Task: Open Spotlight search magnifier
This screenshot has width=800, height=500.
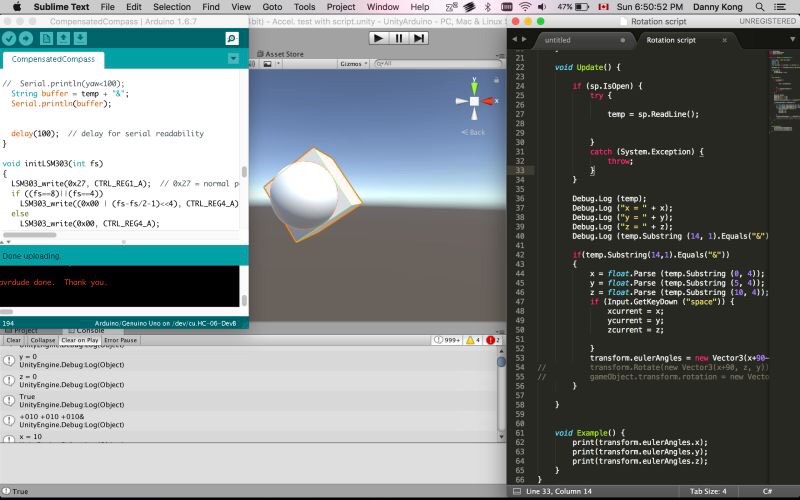Action: (760, 7)
